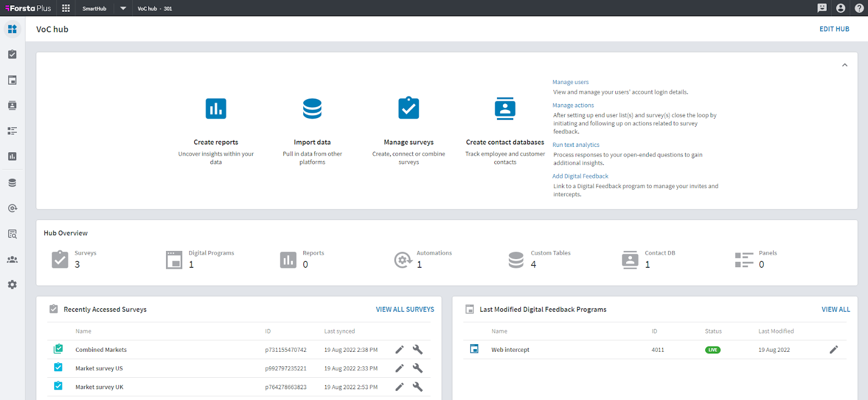Open the automations sidebar icon
Screen dimensions: 868x400
click(12, 208)
